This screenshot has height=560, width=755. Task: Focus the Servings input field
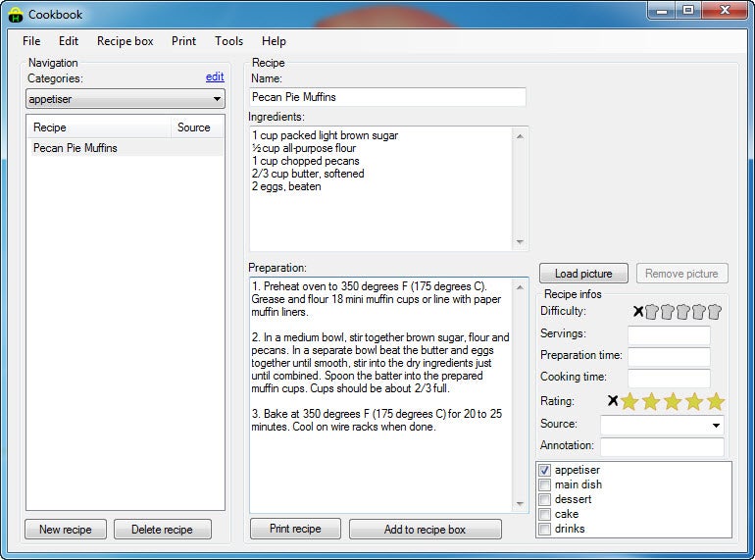(x=669, y=334)
